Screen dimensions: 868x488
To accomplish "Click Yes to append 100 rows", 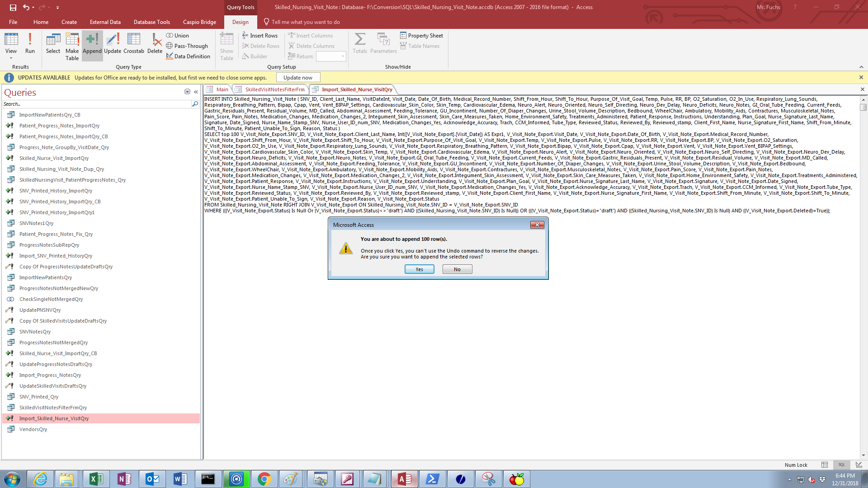I will [x=419, y=269].
